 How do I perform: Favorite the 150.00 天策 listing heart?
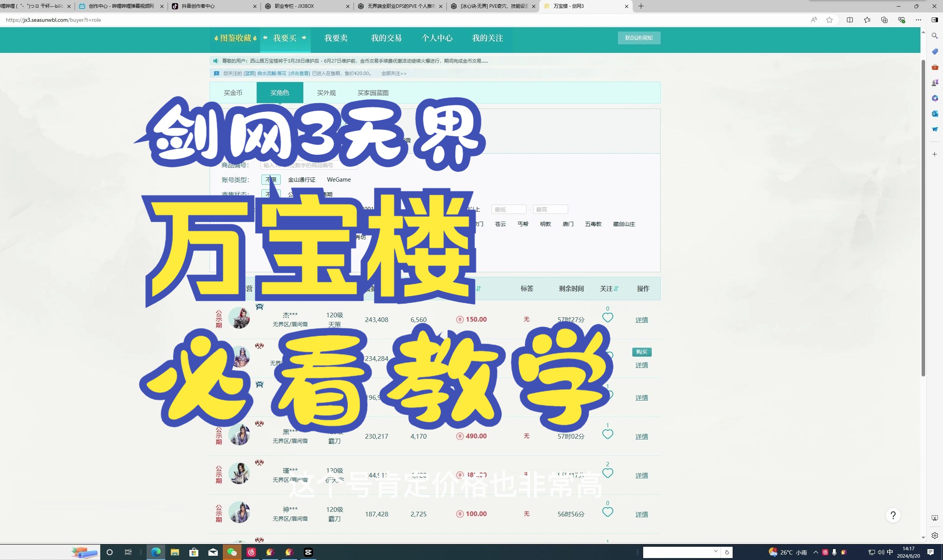(x=607, y=317)
